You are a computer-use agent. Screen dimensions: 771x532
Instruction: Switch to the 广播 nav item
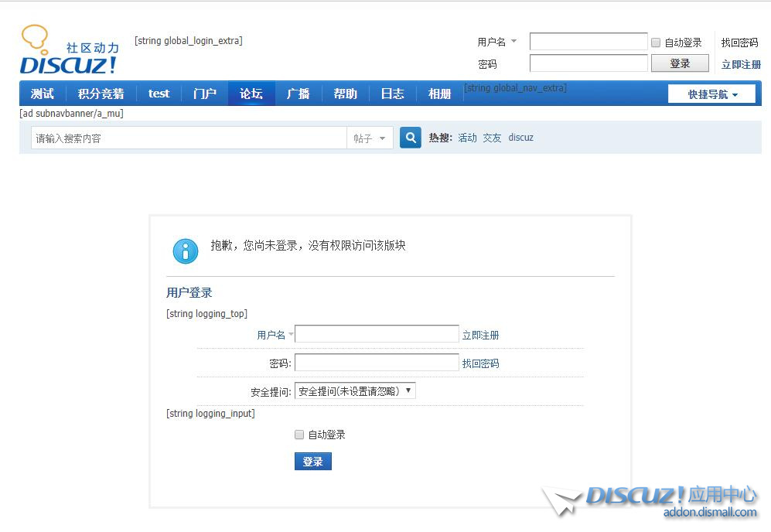pyautogui.click(x=298, y=94)
